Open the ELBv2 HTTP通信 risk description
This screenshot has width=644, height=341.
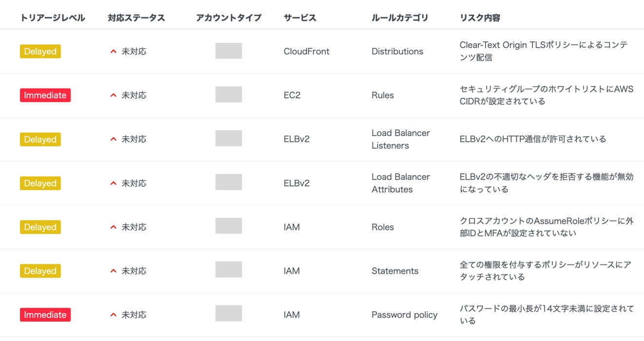pos(532,139)
